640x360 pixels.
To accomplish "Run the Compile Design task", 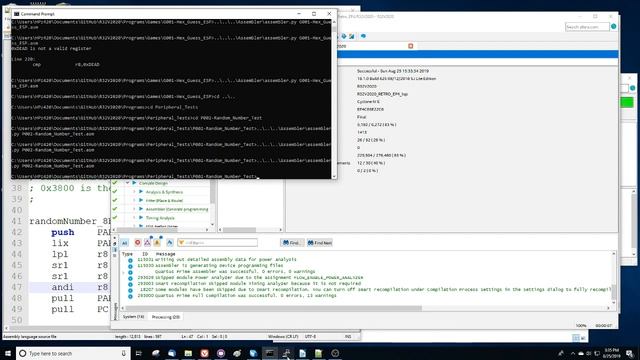I will pos(134,183).
